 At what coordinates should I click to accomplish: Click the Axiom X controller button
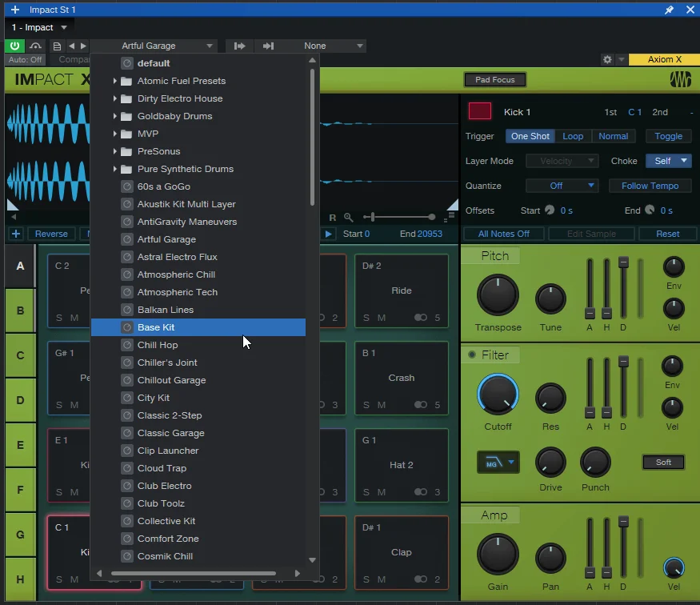(x=664, y=59)
